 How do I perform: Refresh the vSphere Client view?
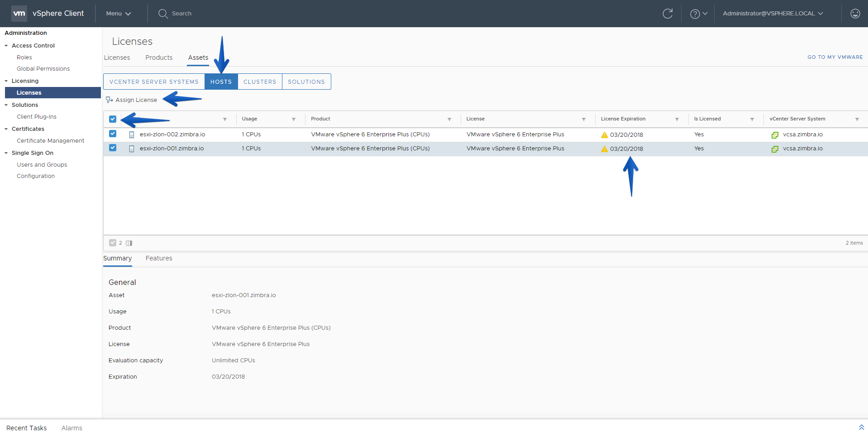coord(668,14)
